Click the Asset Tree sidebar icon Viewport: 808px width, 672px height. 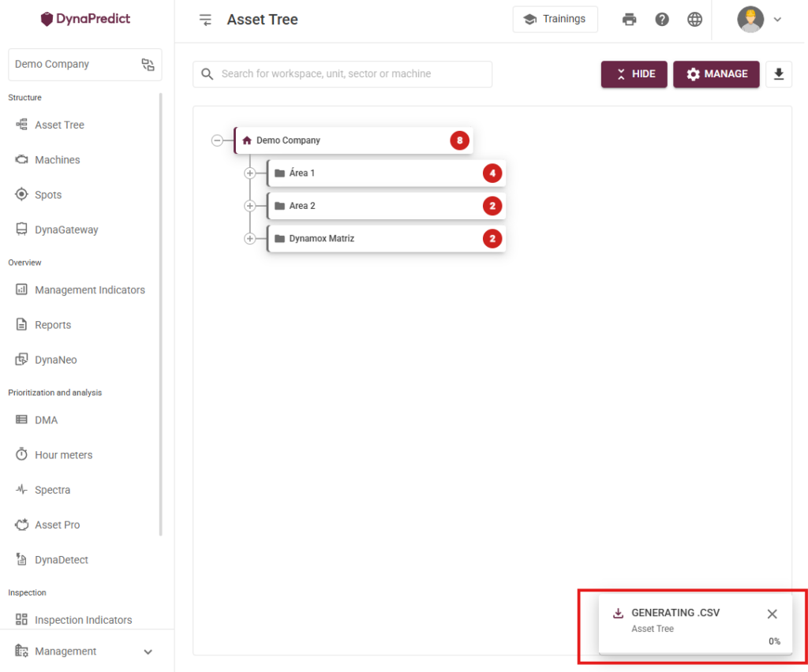pos(21,124)
